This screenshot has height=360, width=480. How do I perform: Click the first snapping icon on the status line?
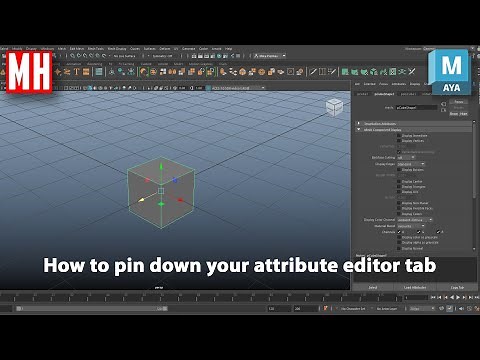(x=72, y=56)
